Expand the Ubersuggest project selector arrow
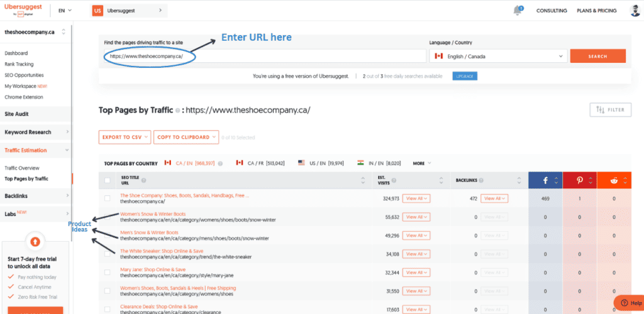 [160, 11]
